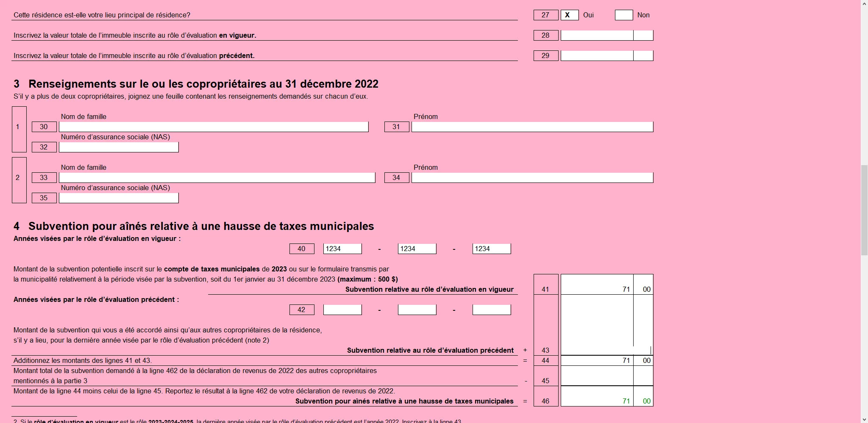Click the line number box 46
Image resolution: width=868 pixels, height=423 pixels.
(x=546, y=396)
